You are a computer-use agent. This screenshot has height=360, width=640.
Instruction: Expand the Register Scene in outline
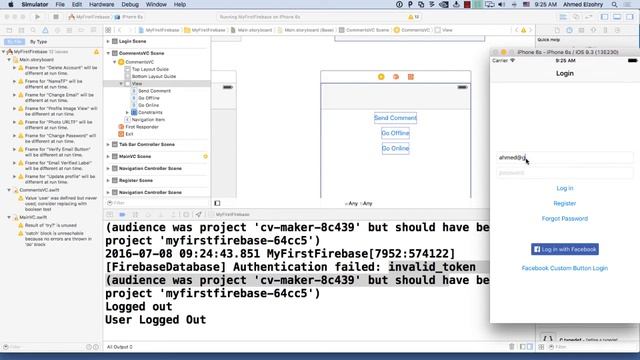point(108,180)
